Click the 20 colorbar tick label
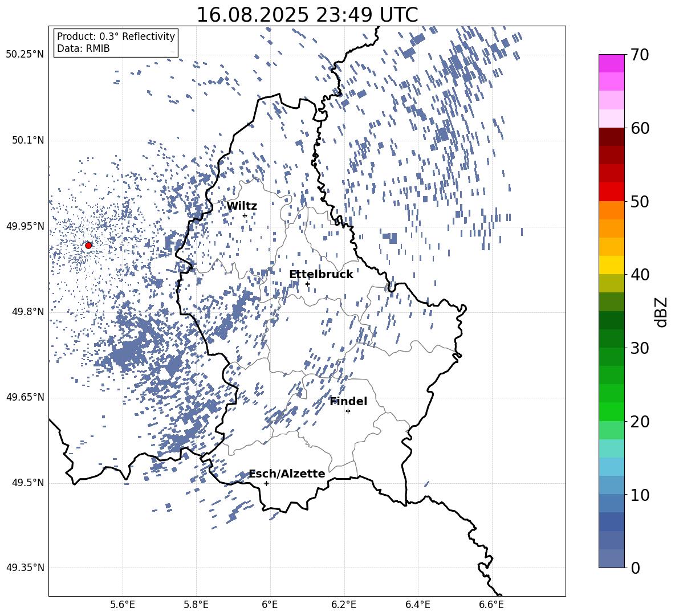Viewport: 675px width, 616px height. [640, 422]
